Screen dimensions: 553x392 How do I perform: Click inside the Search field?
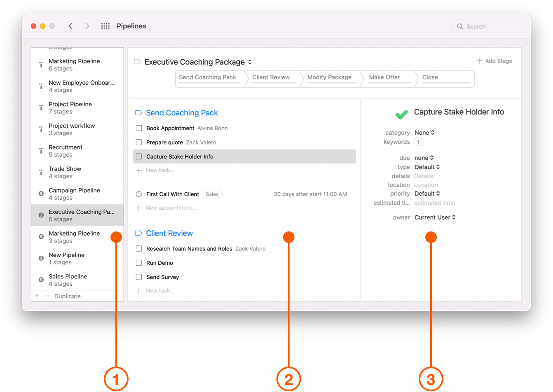click(x=488, y=26)
